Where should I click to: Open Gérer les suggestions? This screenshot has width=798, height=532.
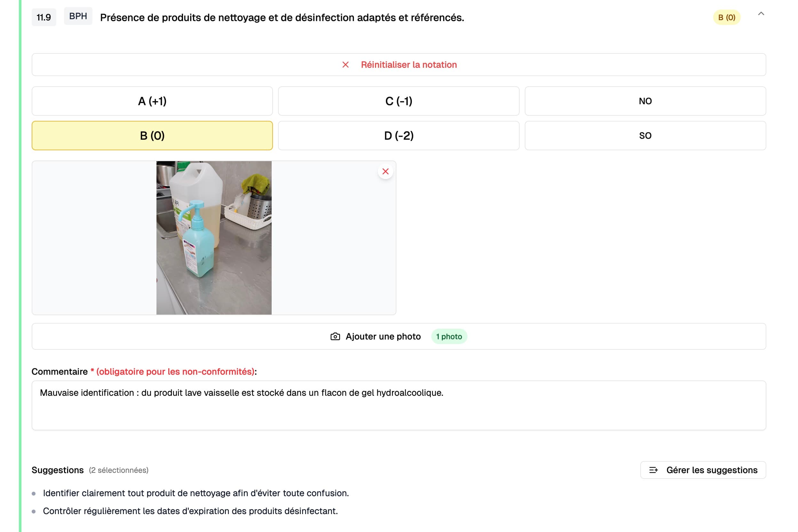712,470
